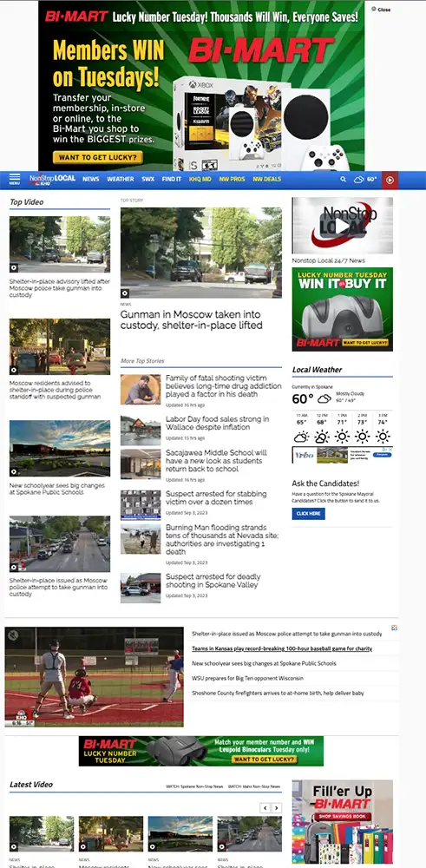
Task: Open the Weather menu item
Action: pos(120,180)
